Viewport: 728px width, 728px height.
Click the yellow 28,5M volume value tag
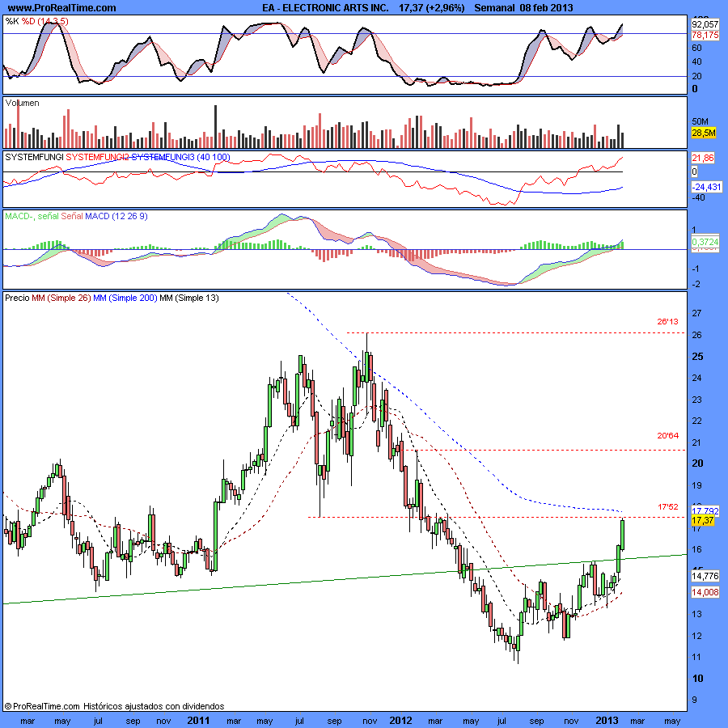[704, 133]
